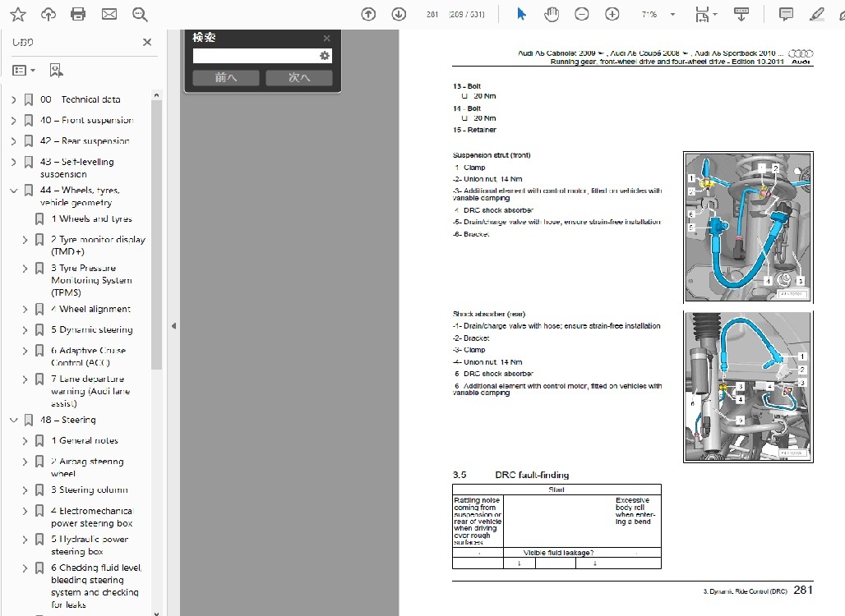This screenshot has height=616, width=845.
Task: Open 1 Wheels and tyres bookmark
Action: click(91, 218)
